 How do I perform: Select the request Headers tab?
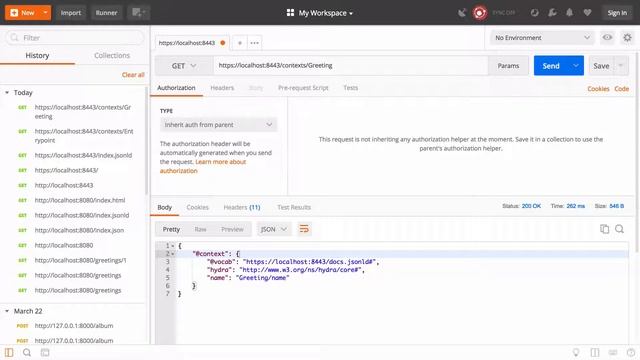pyautogui.click(x=222, y=88)
